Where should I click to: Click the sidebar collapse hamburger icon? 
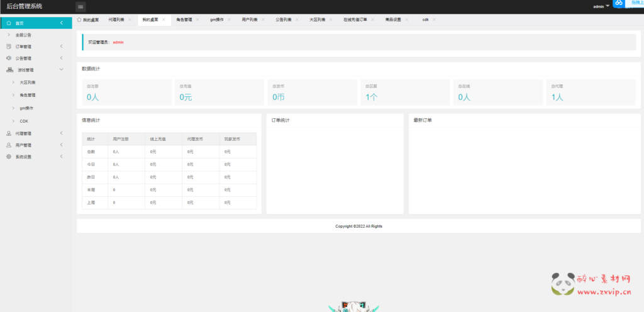(80, 7)
